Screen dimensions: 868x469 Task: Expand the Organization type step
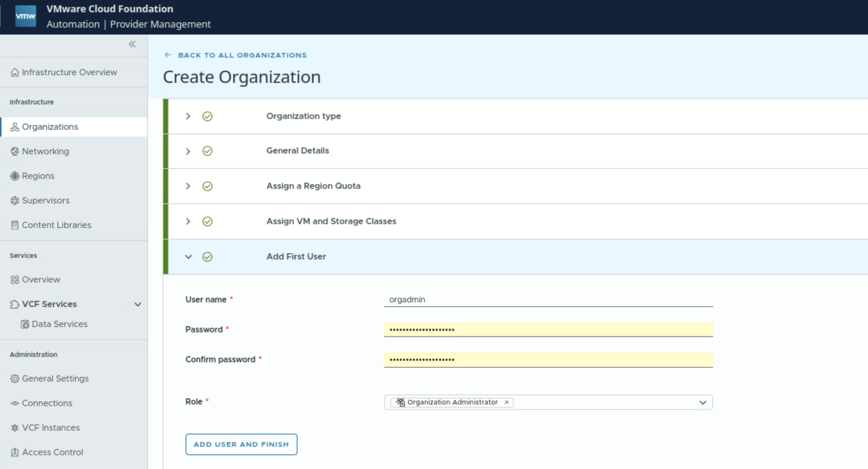coord(188,116)
